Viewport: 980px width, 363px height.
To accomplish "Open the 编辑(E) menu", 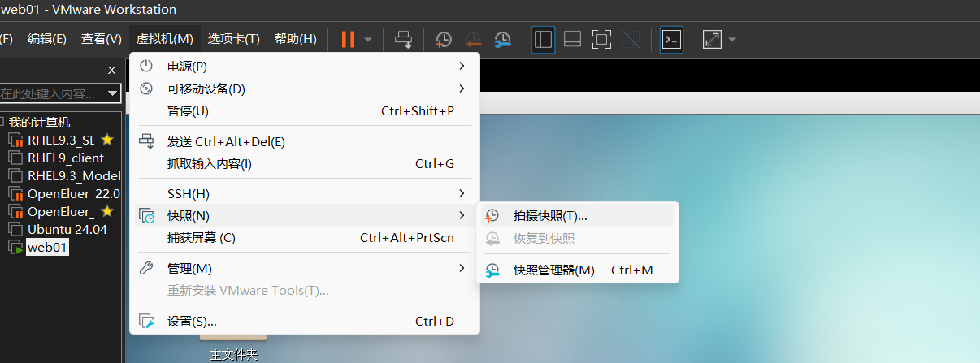I will pyautogui.click(x=47, y=39).
